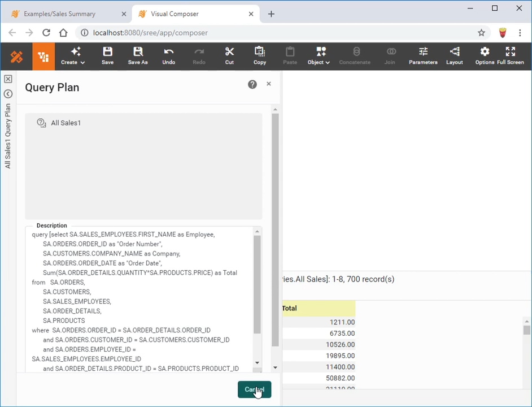The width and height of the screenshot is (532, 407).
Task: Collapse the sidebar with the arrow icon
Action: (8, 94)
